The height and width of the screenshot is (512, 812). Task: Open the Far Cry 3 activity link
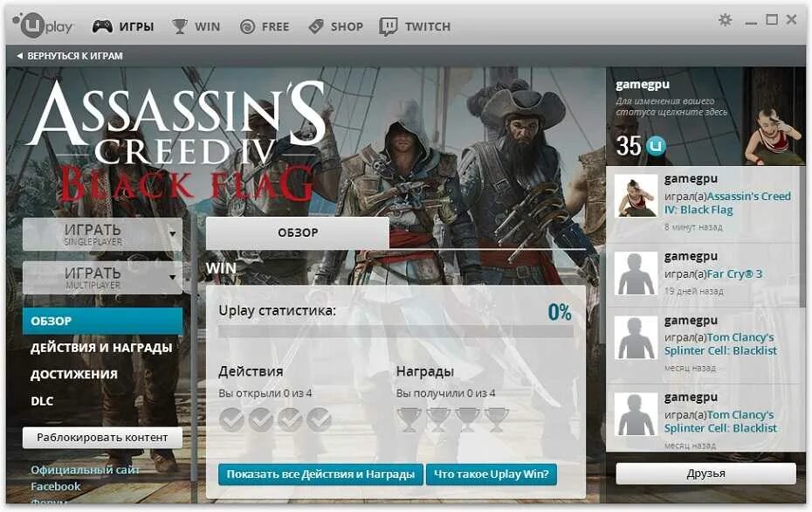735,273
